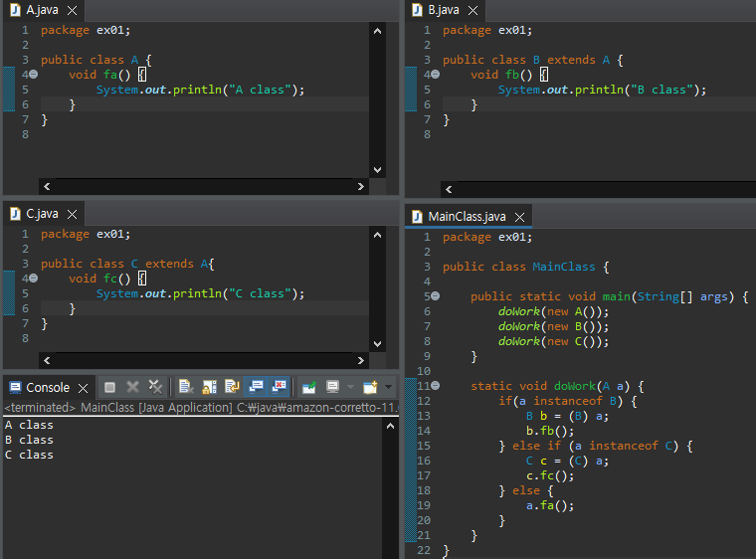Collapse the main method fold in MainClass.java
The image size is (756, 559).
[436, 296]
